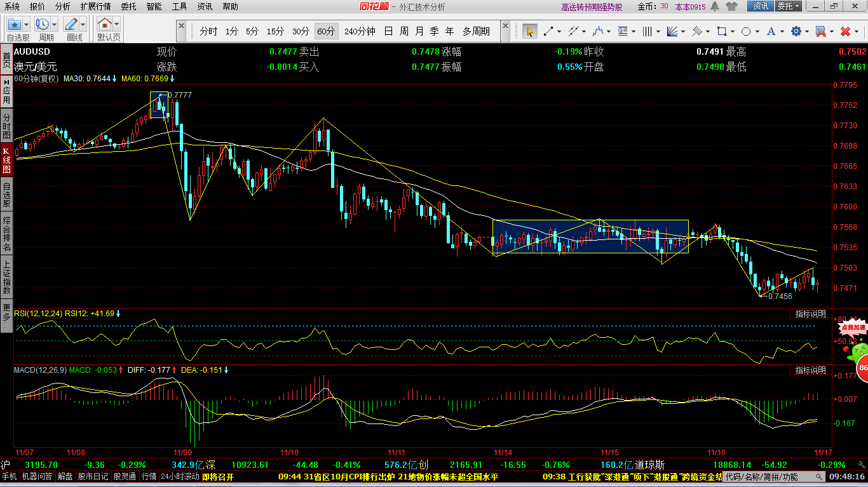Viewport: 868px width, 487px height.
Task: Select the horizontal price lines tool
Action: click(623, 31)
